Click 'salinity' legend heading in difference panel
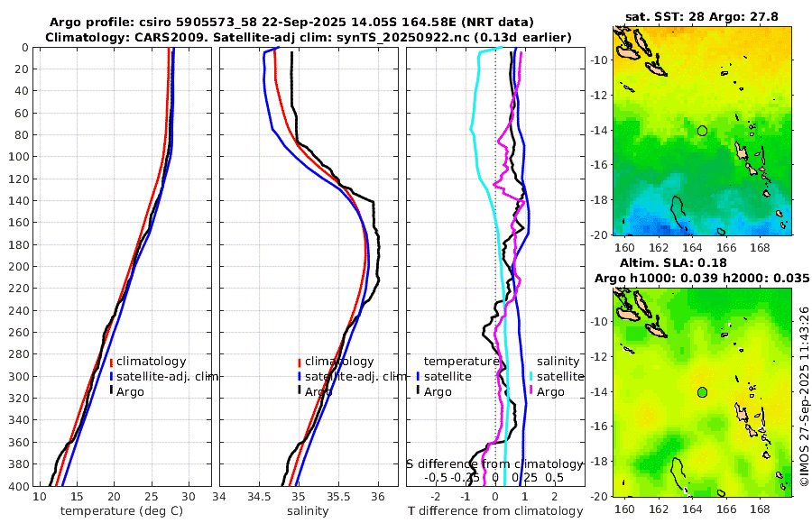Image resolution: width=812 pixels, height=523 pixels. point(558,361)
